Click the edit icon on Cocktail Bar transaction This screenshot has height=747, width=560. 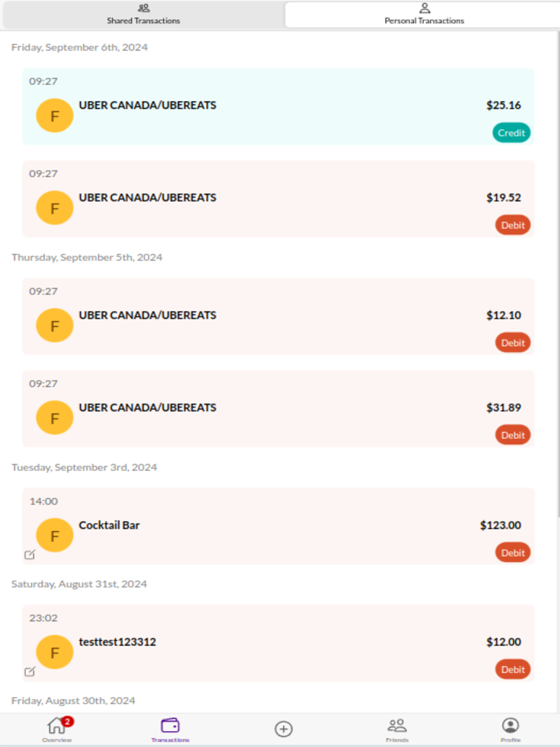coord(30,554)
